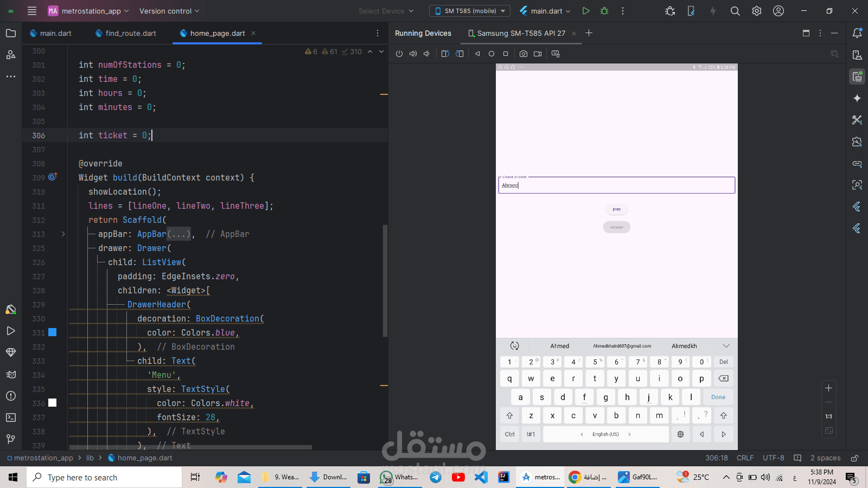Tap the emulator Overview square button
The image size is (868, 488).
coord(506,54)
